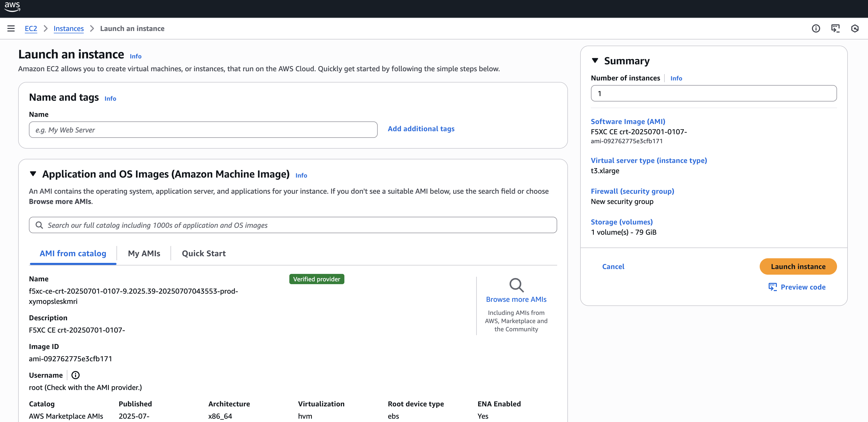Click Cancel in the Summary panel

tap(613, 266)
